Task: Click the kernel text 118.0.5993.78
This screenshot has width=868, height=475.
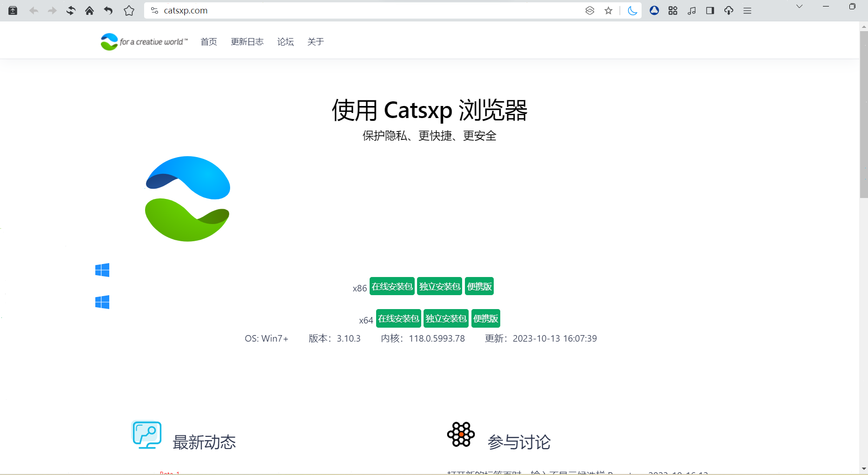Action: point(437,338)
